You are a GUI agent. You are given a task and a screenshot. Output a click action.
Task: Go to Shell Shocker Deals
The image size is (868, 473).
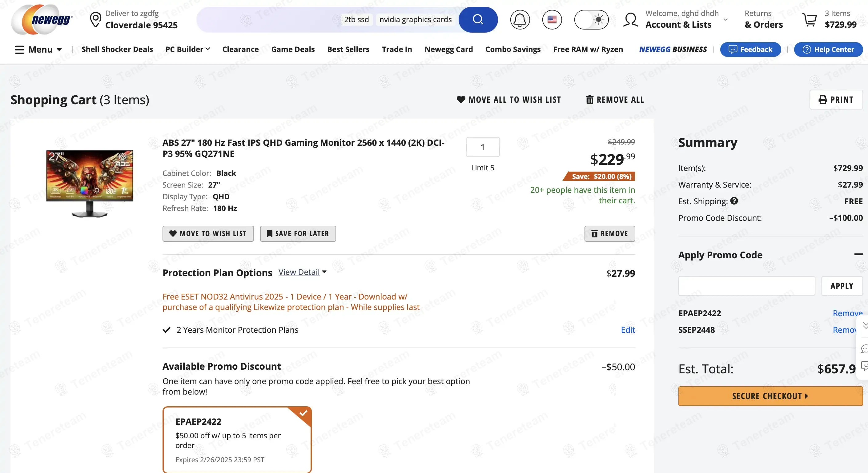point(117,50)
